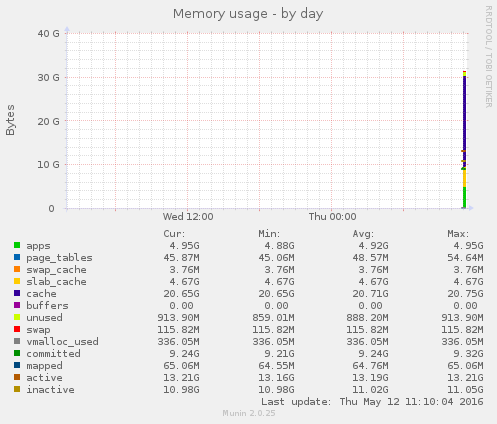Click the 'Max:' column header

click(458, 234)
